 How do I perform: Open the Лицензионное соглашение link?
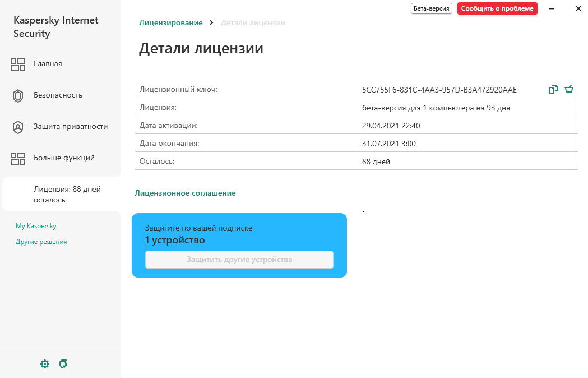(185, 193)
